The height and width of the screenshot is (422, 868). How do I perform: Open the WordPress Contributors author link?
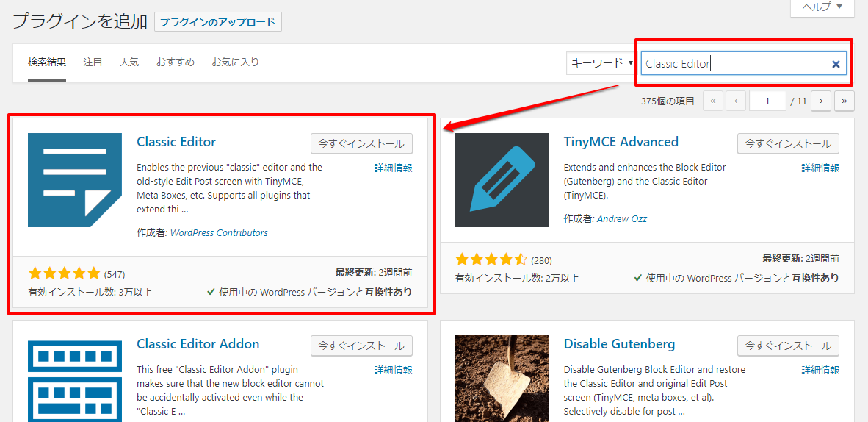click(219, 233)
